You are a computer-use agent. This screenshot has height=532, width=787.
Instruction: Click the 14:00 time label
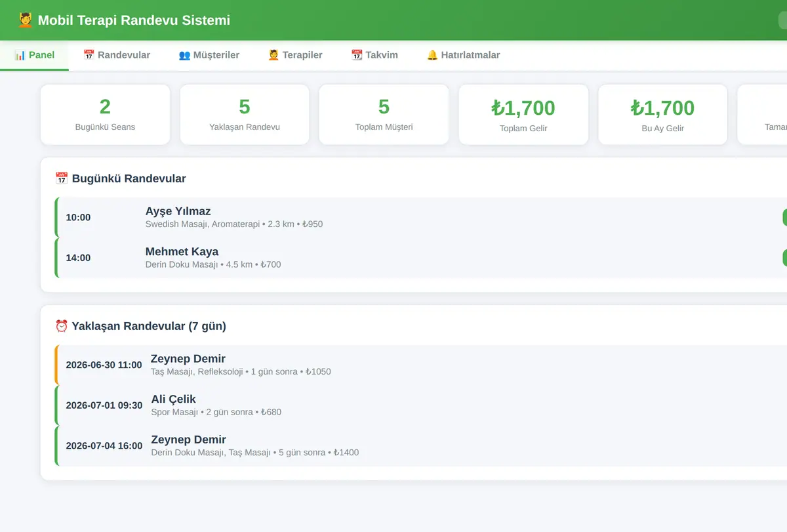click(78, 258)
